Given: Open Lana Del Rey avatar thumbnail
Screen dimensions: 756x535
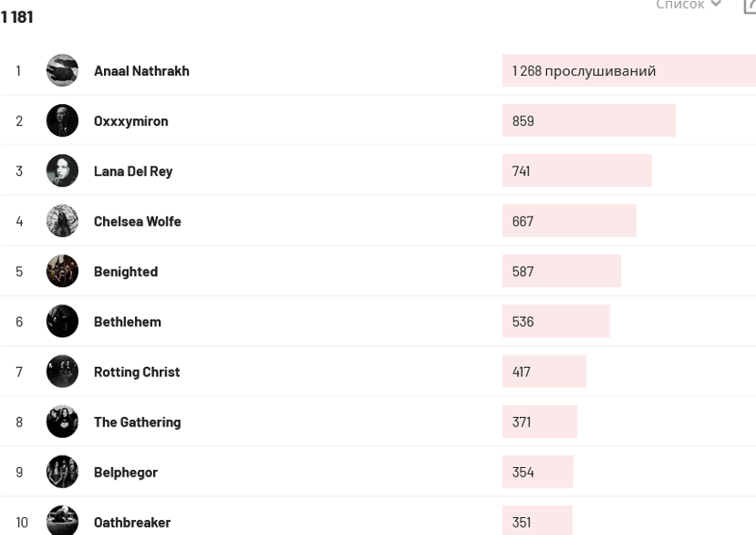Looking at the screenshot, I should click(62, 171).
